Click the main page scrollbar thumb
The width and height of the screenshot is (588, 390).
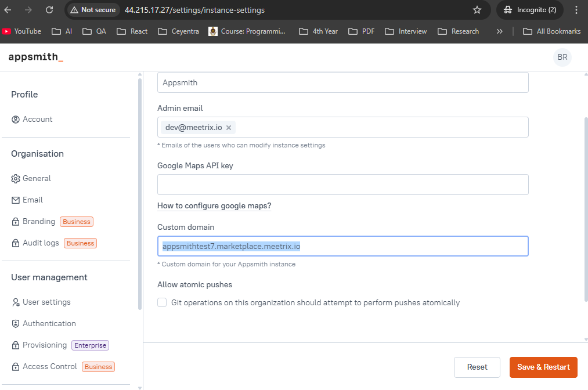(x=586, y=210)
